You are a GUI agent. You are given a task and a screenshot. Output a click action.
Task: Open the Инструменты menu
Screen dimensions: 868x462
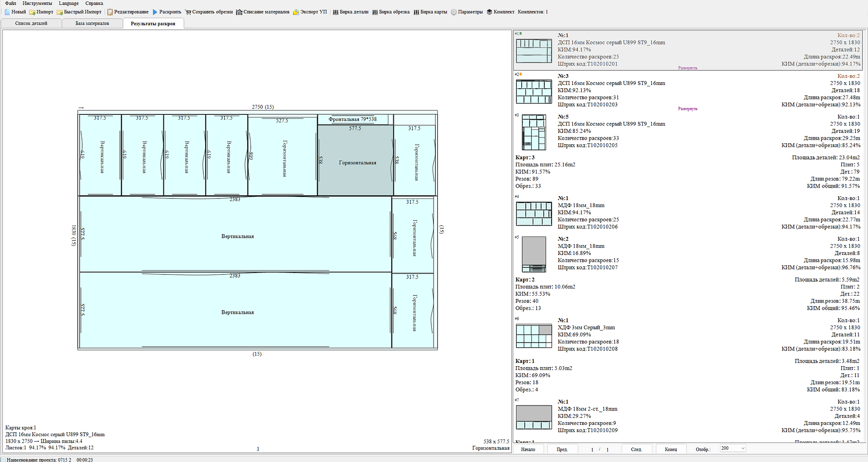(x=37, y=3)
